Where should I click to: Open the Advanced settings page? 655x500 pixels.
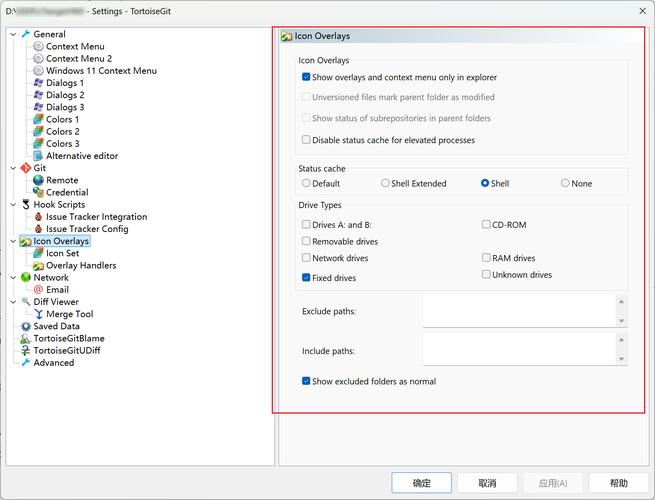click(x=54, y=363)
